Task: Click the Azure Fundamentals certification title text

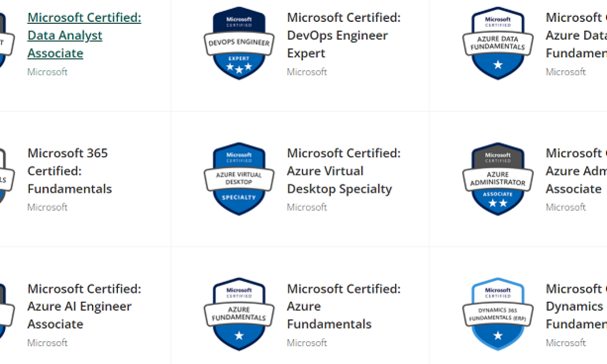Action: pos(343,306)
